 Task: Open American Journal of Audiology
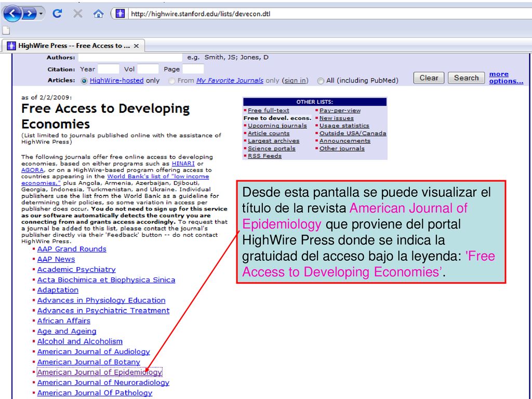tap(94, 352)
